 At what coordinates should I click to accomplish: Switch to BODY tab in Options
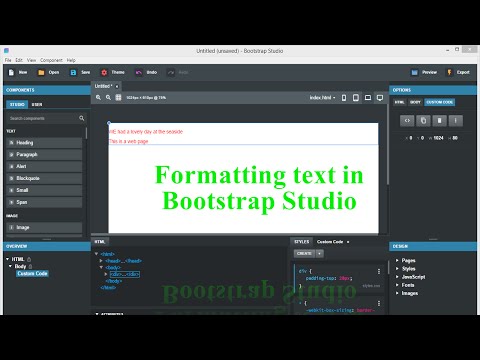[x=415, y=102]
